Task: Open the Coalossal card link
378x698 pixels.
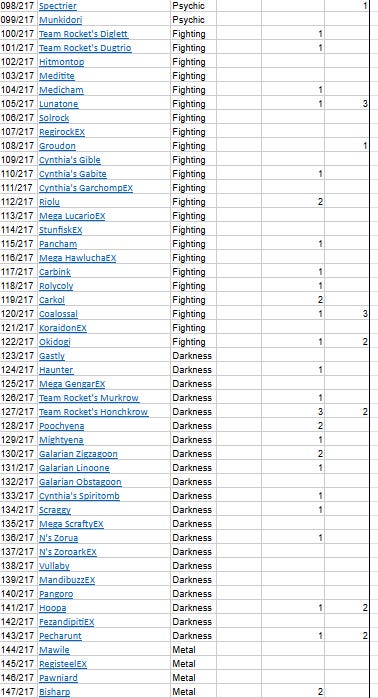Action: [58, 314]
